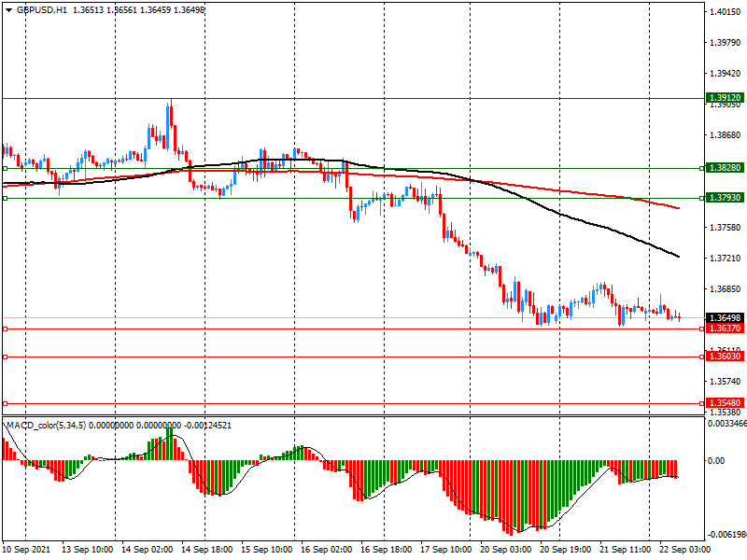Click the red 1.36370 support level label
747x560 pixels.
[725, 329]
